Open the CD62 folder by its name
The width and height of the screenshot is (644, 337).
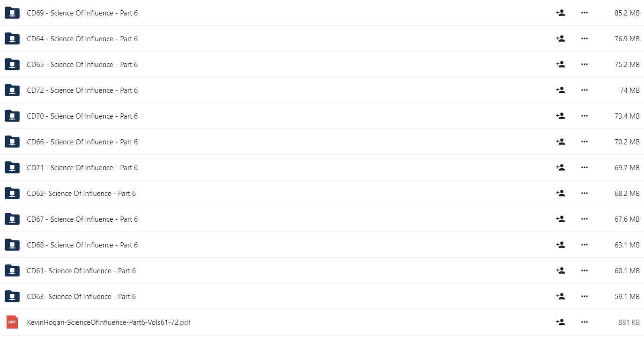coord(81,193)
